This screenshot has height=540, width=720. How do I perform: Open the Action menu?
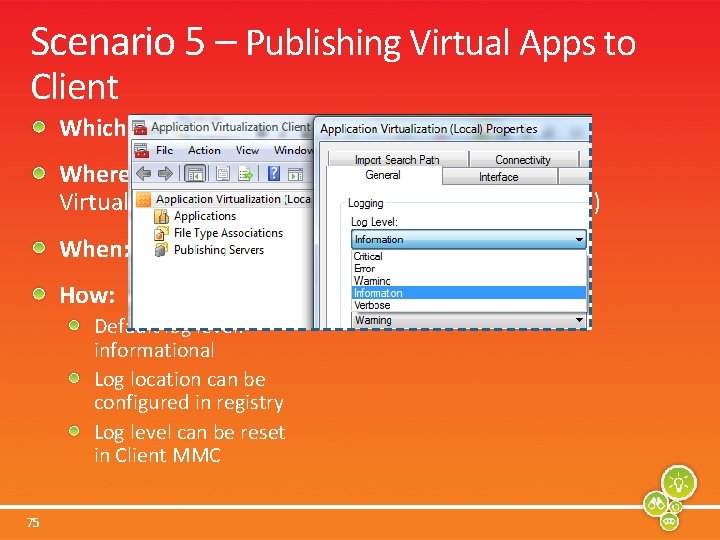204,151
